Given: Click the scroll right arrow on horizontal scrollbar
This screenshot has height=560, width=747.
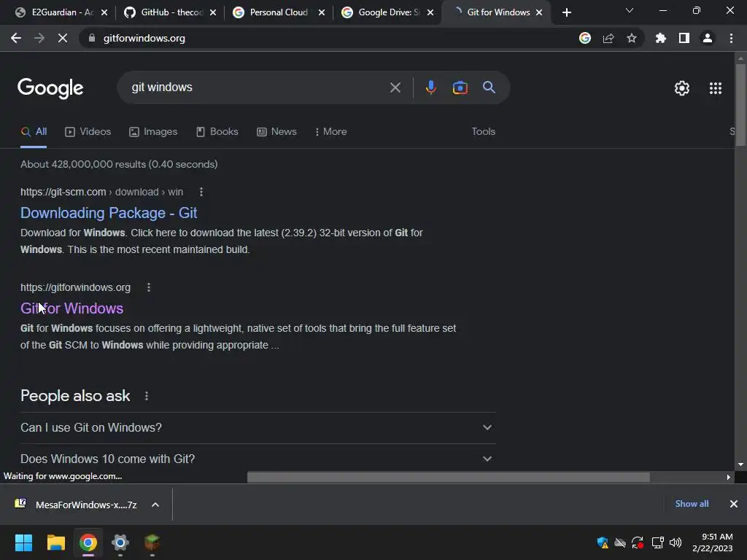Looking at the screenshot, I should tap(729, 477).
